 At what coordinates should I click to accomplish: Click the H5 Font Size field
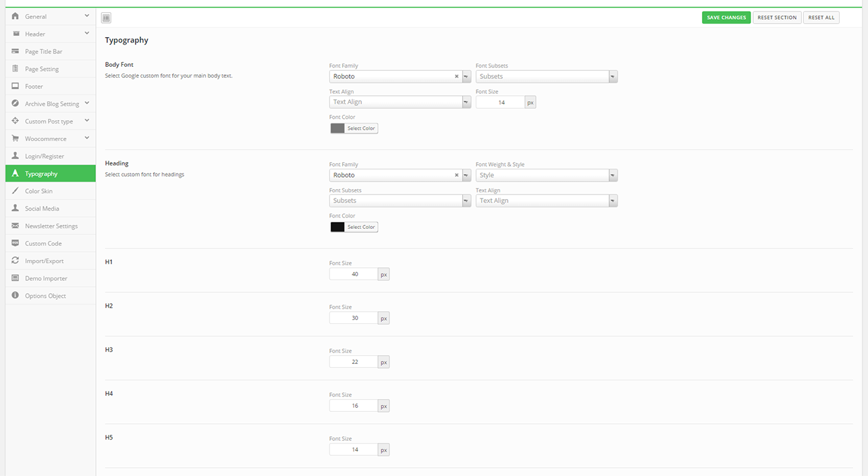(354, 450)
